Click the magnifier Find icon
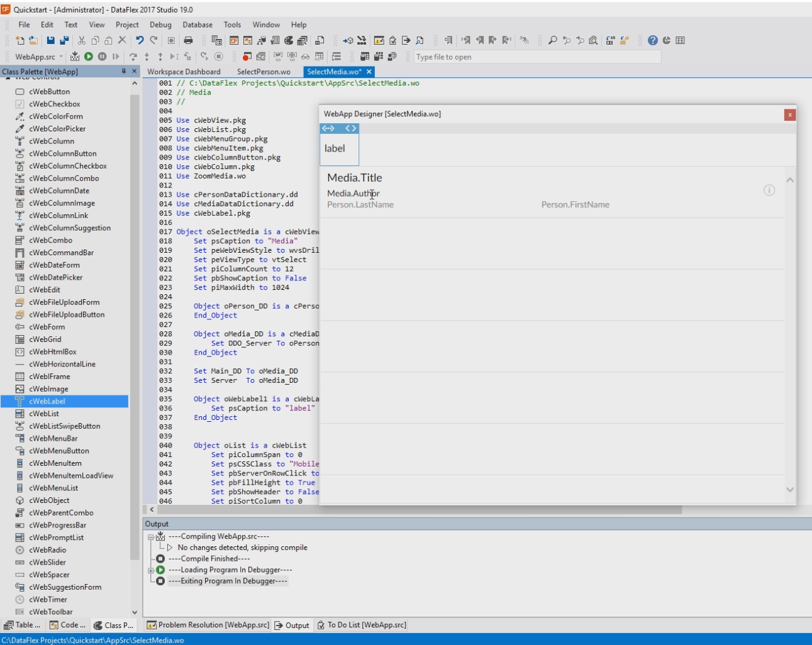The width and height of the screenshot is (812, 645). 552,40
